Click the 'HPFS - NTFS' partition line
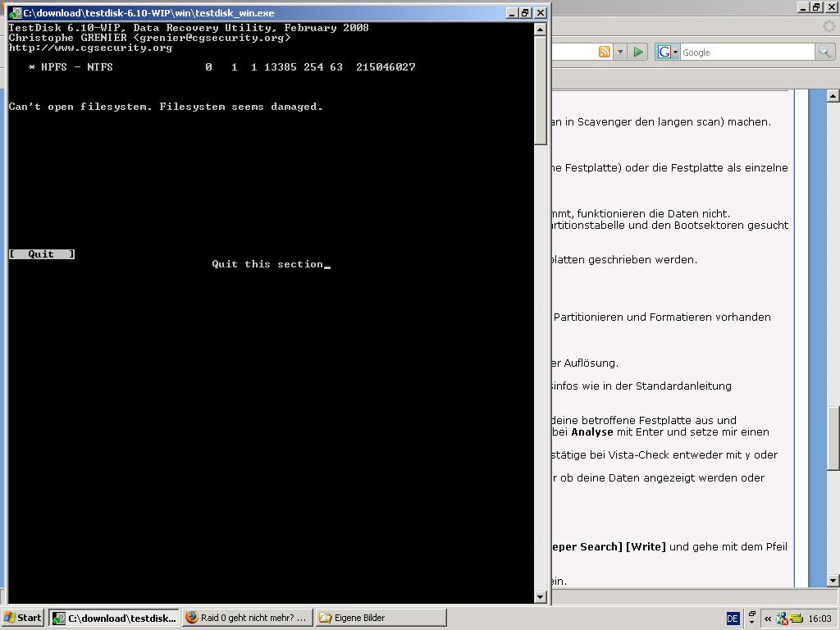This screenshot has height=630, width=840. [222, 67]
